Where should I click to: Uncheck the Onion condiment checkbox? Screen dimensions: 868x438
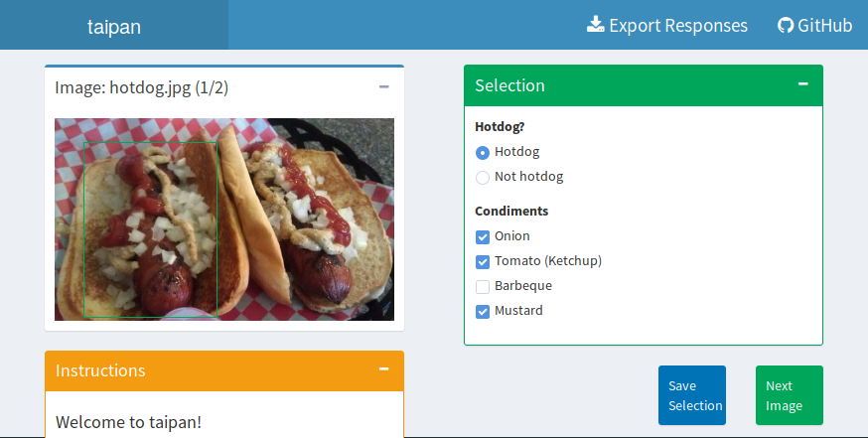click(x=483, y=237)
